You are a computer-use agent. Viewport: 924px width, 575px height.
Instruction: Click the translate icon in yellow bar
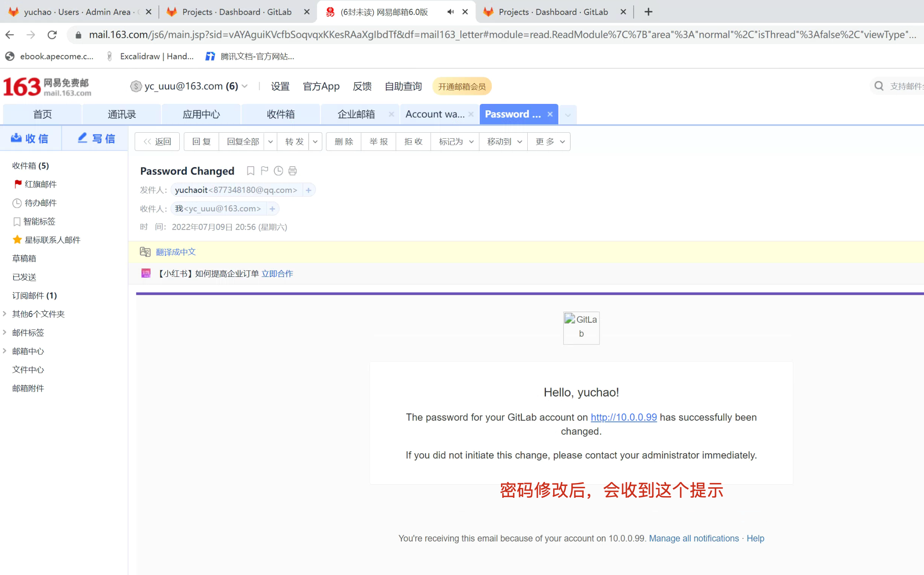click(x=145, y=252)
